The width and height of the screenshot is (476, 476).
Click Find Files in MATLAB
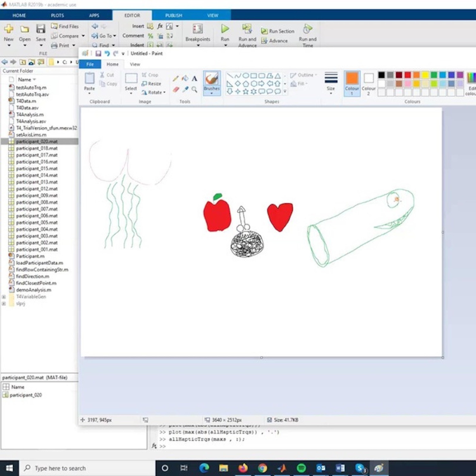click(65, 26)
